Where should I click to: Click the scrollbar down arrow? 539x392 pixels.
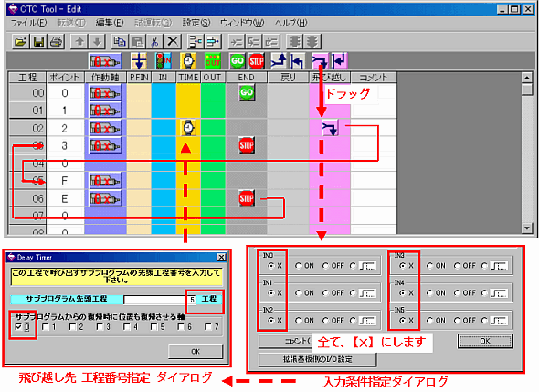pyautogui.click(x=527, y=228)
